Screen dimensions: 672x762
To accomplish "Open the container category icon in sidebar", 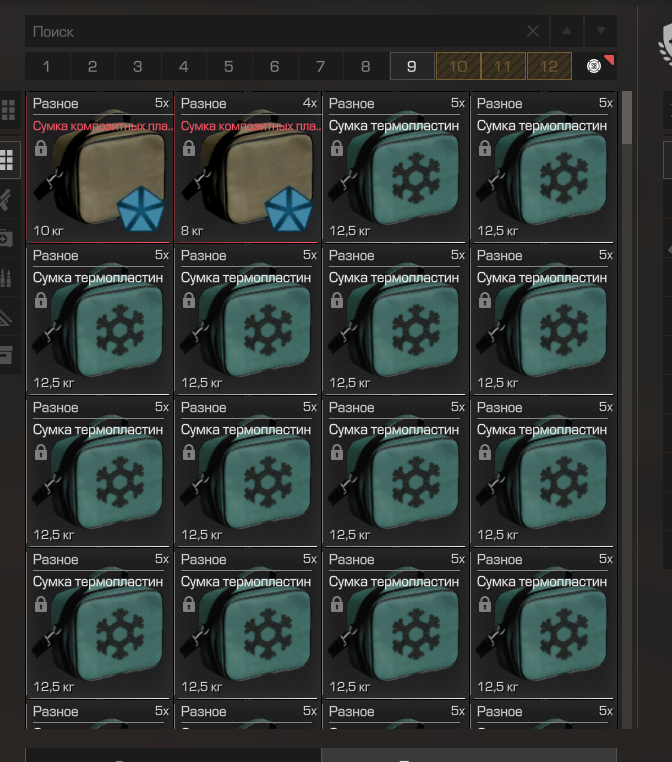I will point(6,356).
